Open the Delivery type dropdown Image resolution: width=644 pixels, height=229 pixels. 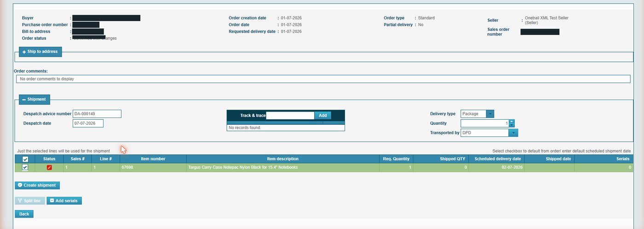(x=490, y=114)
